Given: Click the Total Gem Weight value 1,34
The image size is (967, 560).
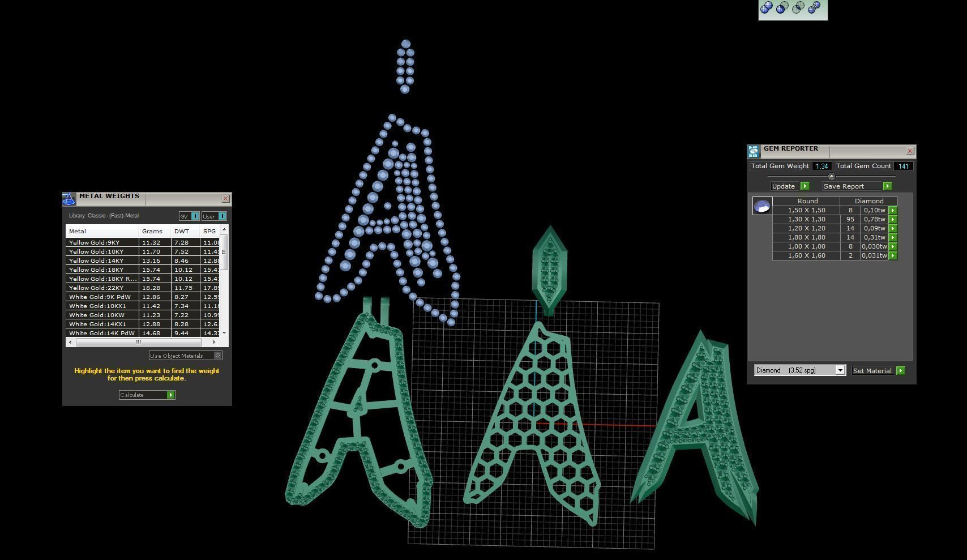Looking at the screenshot, I should pos(821,166).
